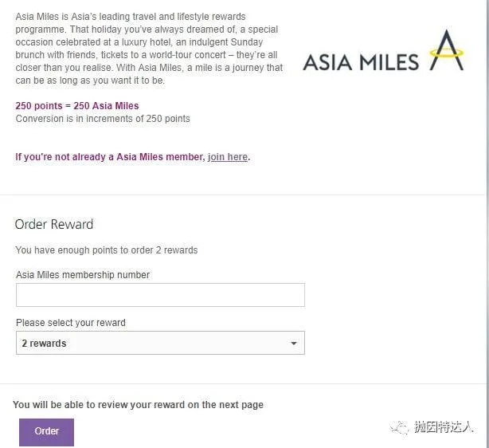Click the "Please select your reward" label
The image size is (489, 448).
coord(71,323)
